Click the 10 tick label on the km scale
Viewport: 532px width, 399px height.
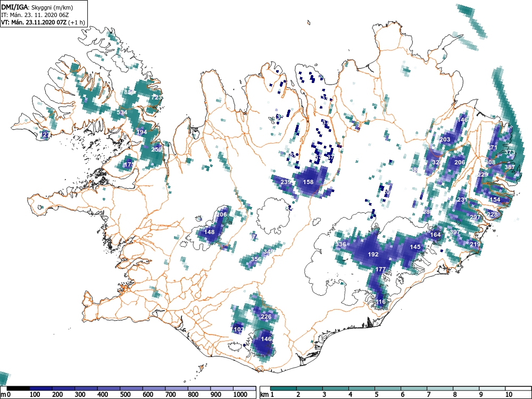click(508, 394)
